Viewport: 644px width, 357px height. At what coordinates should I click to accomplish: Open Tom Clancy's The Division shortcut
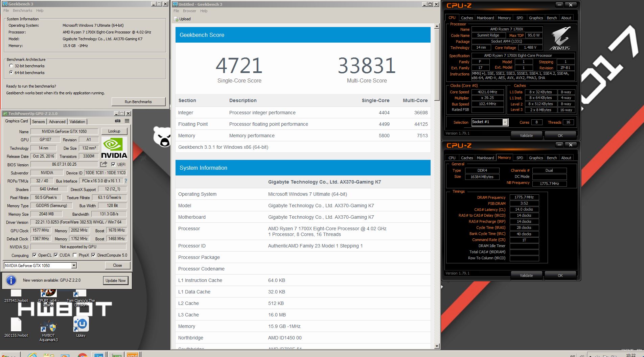click(80, 298)
